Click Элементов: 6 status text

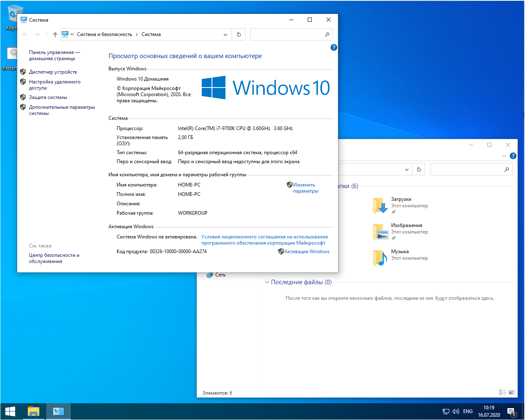click(217, 393)
